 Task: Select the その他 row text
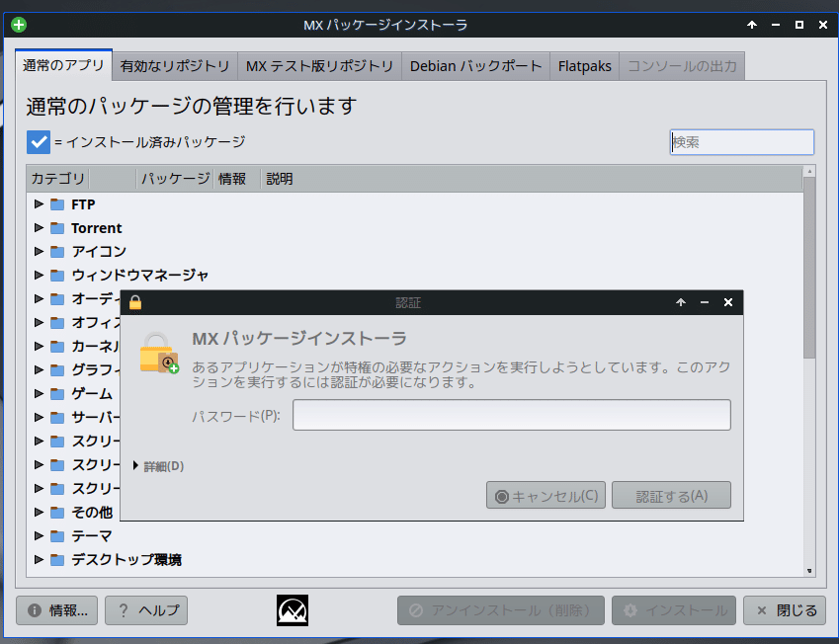92,513
